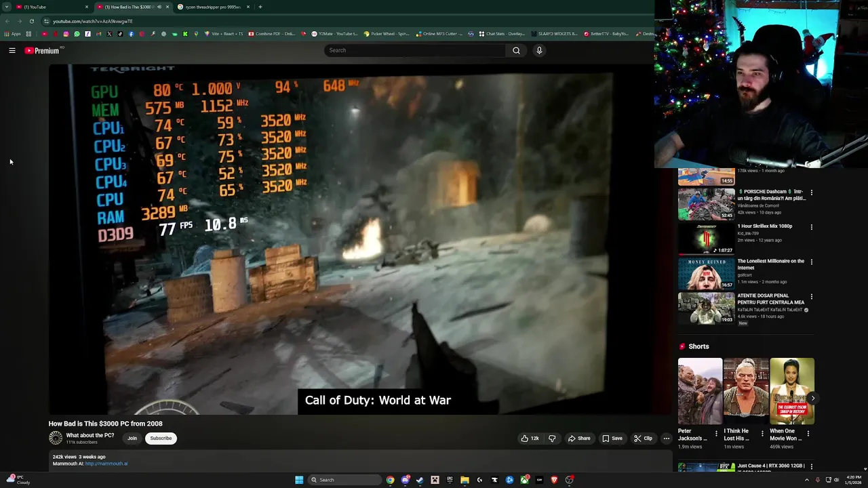Submit search with the magnifier button

[516, 50]
